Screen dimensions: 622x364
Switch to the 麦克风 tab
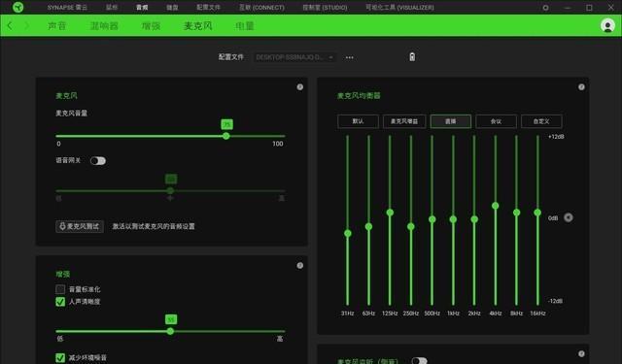coord(198,26)
